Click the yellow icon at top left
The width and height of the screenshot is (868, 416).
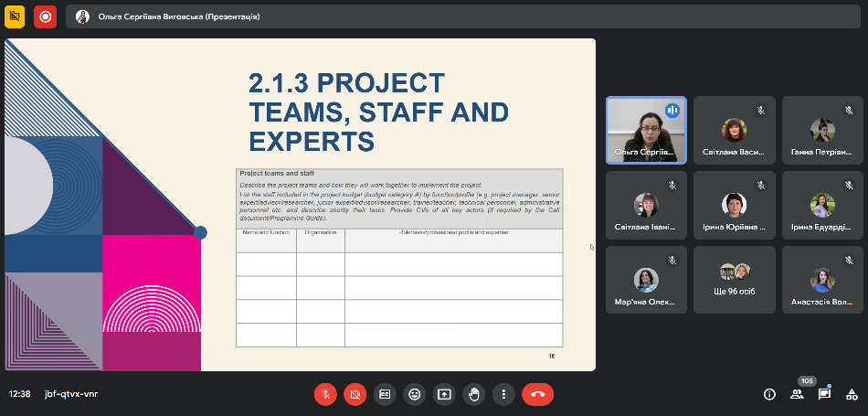click(15, 16)
